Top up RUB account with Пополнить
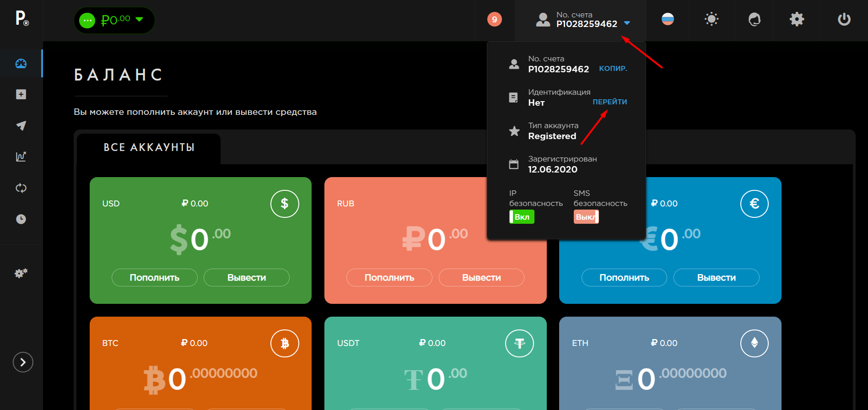Viewport: 868px width, 410px height. point(389,278)
